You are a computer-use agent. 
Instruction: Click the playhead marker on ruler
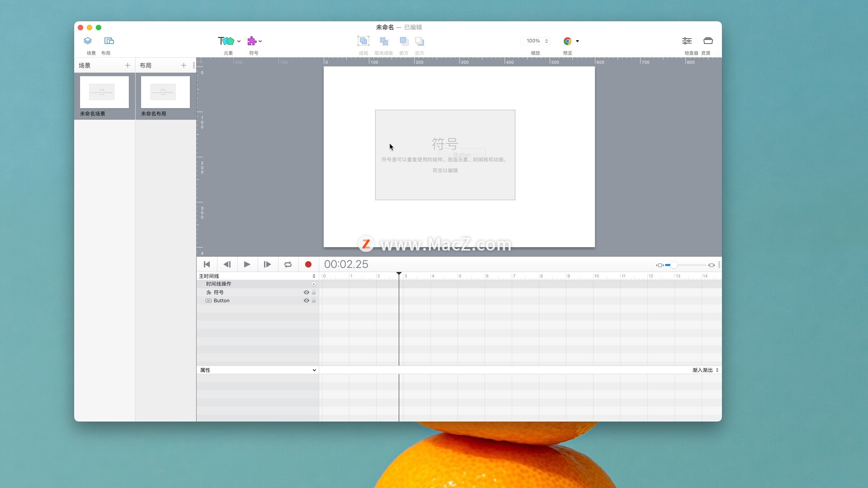[399, 274]
